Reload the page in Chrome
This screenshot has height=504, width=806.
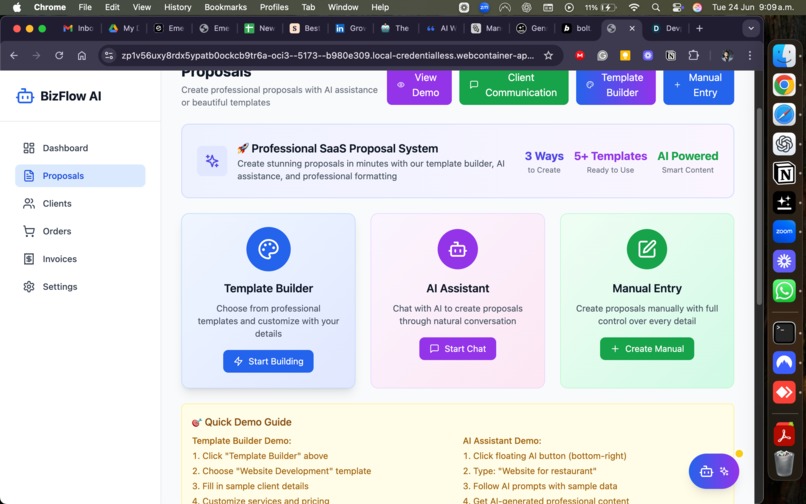(x=59, y=56)
